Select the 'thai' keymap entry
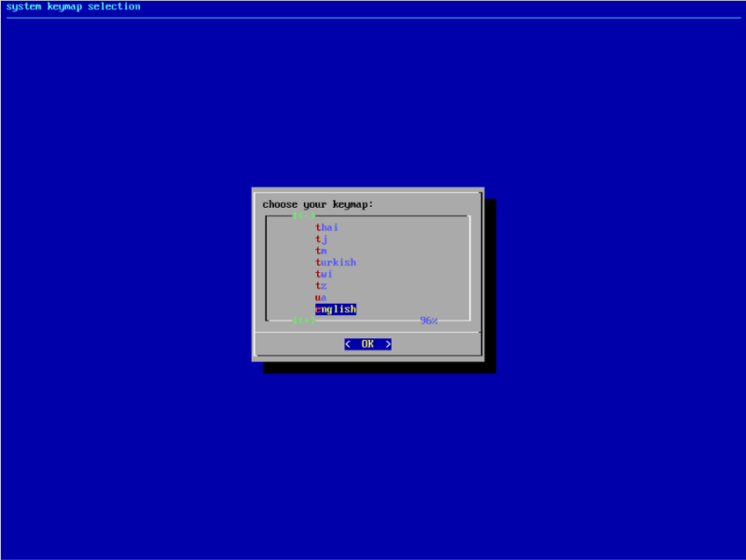The width and height of the screenshot is (746, 560). tap(326, 226)
